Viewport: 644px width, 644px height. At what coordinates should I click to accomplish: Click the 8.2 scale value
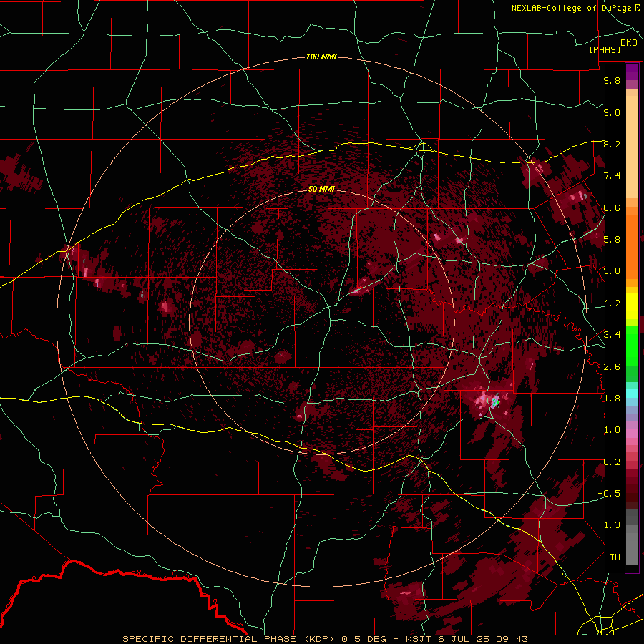612,145
